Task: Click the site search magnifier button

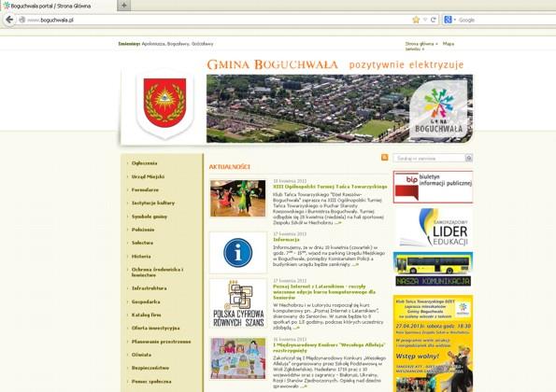Action: (x=469, y=158)
